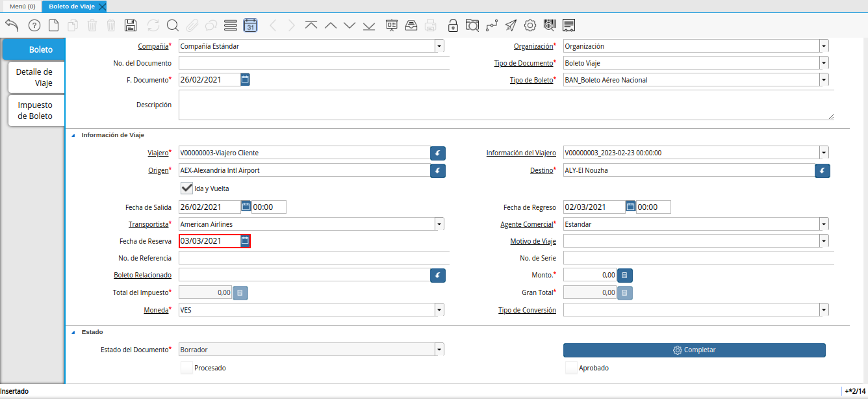Open the Transportista dropdown
The image size is (868, 399).
439,224
